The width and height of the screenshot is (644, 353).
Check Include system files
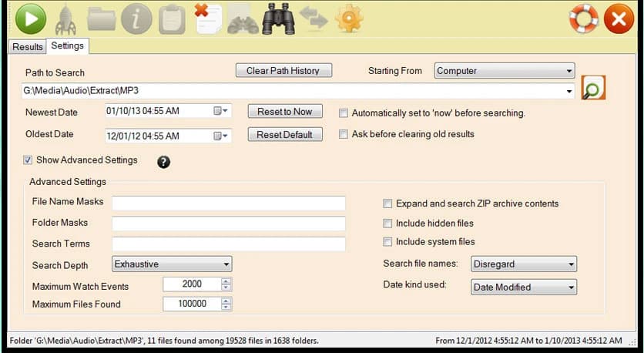[387, 242]
